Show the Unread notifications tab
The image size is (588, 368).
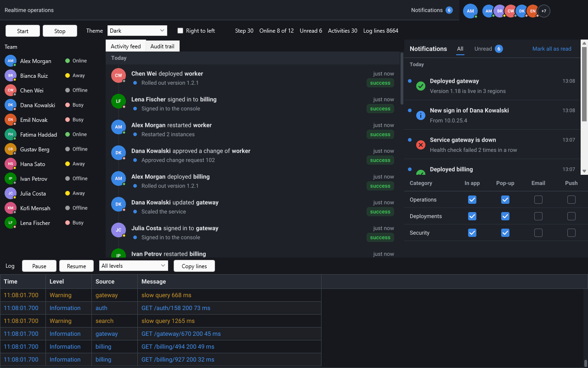[488, 49]
